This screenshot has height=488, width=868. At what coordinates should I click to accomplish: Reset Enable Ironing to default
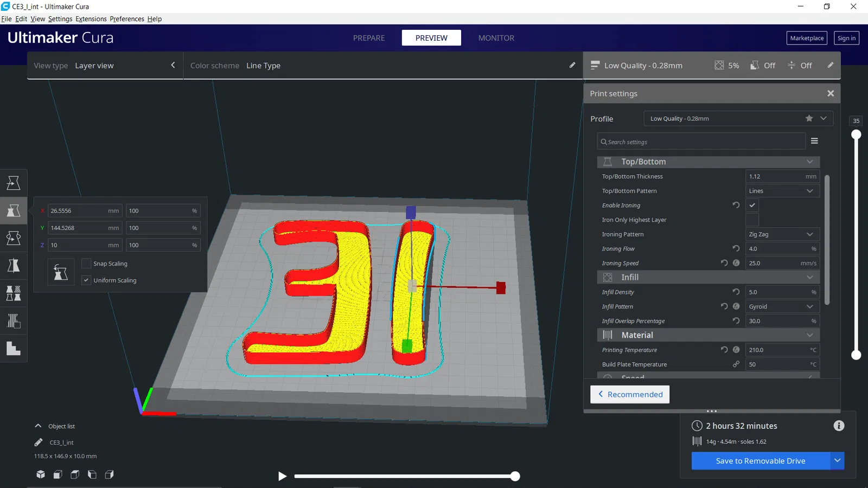click(x=736, y=205)
